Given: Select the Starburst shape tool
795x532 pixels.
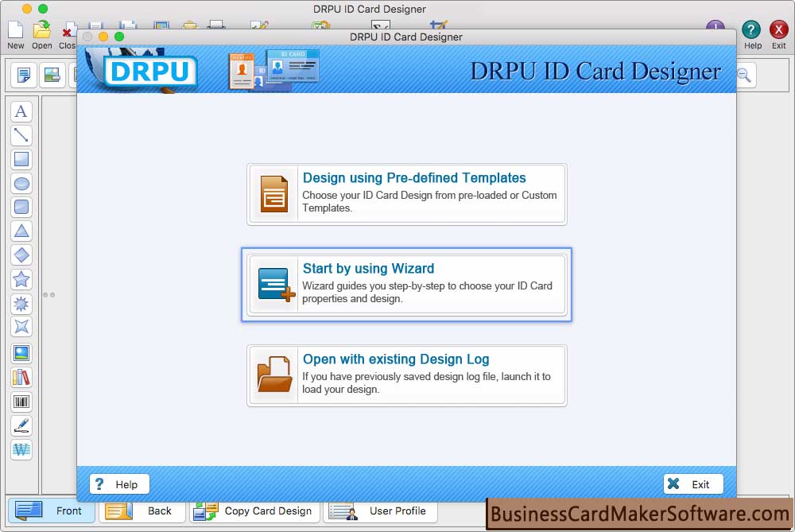Looking at the screenshot, I should point(21,303).
